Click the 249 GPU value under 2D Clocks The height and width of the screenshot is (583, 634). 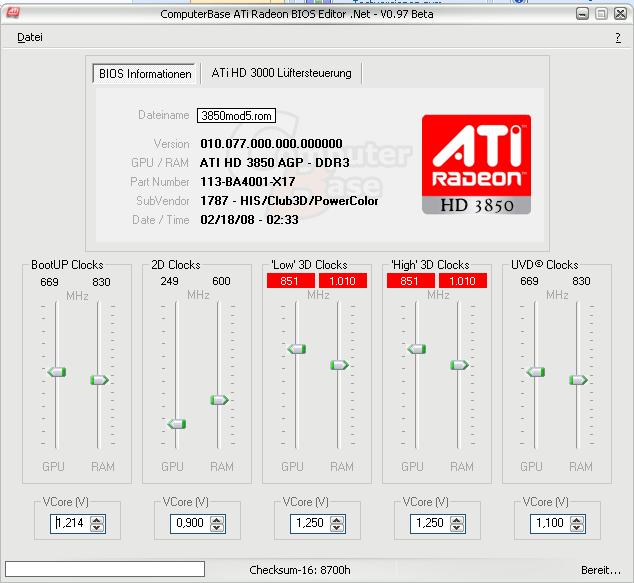point(169,281)
